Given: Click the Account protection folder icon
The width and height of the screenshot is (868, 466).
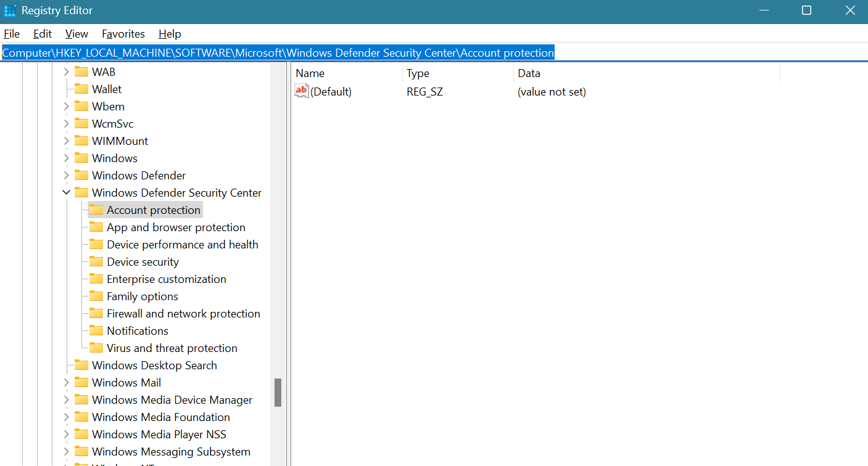Looking at the screenshot, I should coord(96,210).
